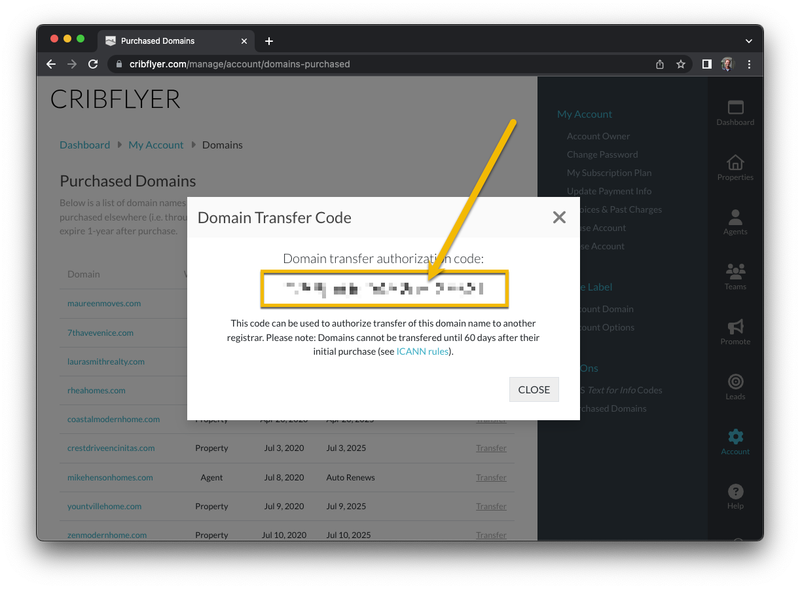Click the share icon in the address bar
The height and width of the screenshot is (589, 800).
click(x=660, y=64)
